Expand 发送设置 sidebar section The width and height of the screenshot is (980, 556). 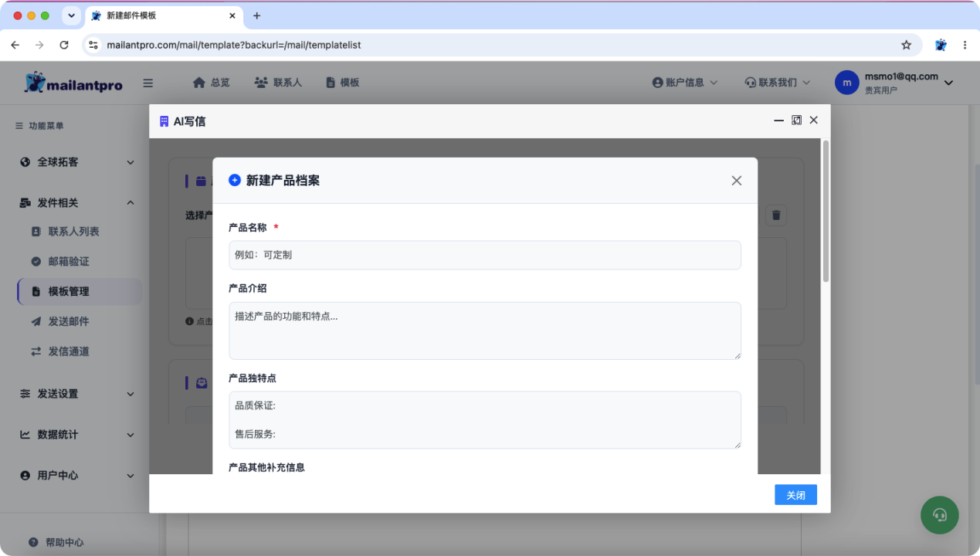pos(77,394)
